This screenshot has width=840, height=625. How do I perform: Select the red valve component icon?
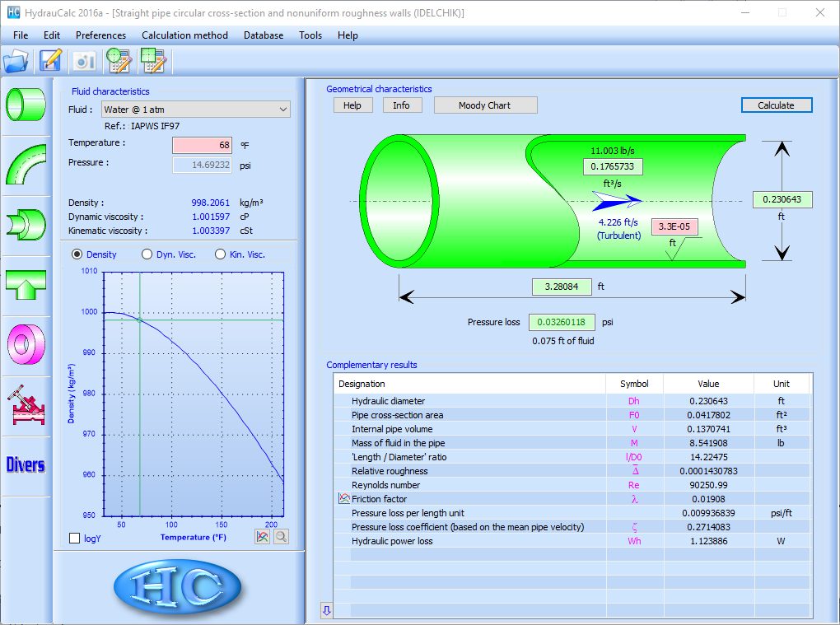(26, 405)
